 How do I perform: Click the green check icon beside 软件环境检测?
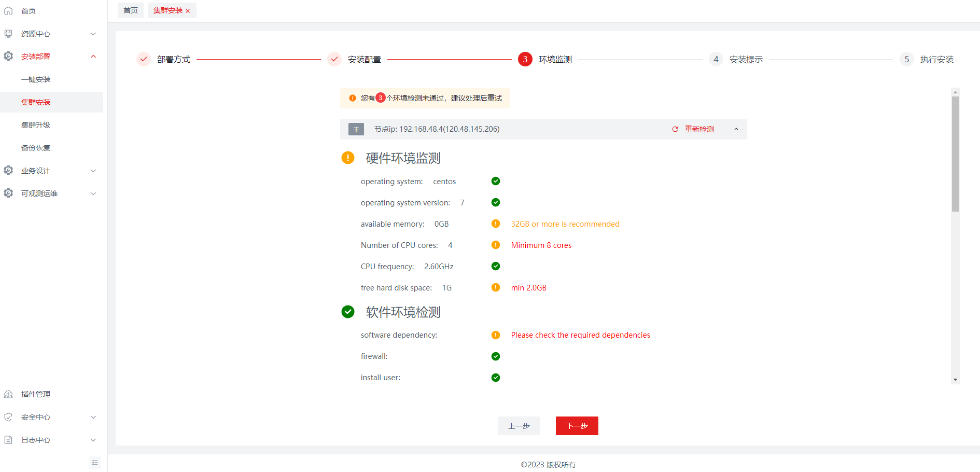348,312
